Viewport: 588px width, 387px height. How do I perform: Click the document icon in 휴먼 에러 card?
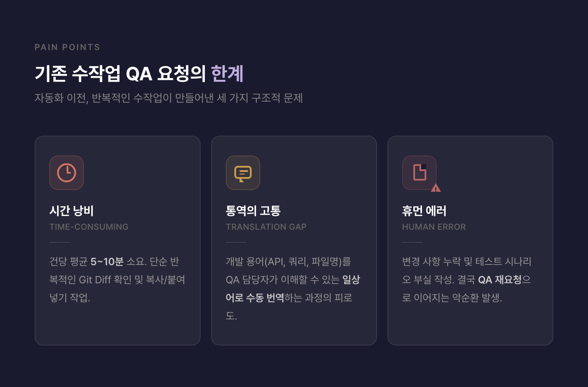[x=419, y=173]
